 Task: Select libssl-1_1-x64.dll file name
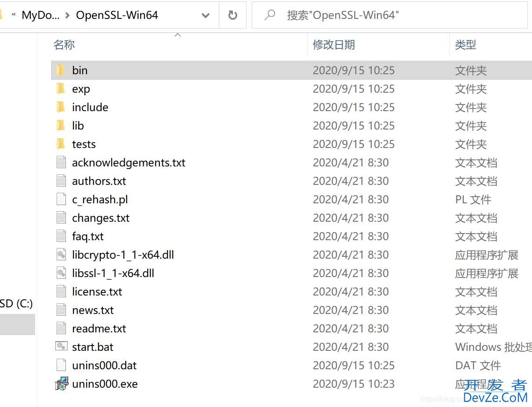coord(113,273)
